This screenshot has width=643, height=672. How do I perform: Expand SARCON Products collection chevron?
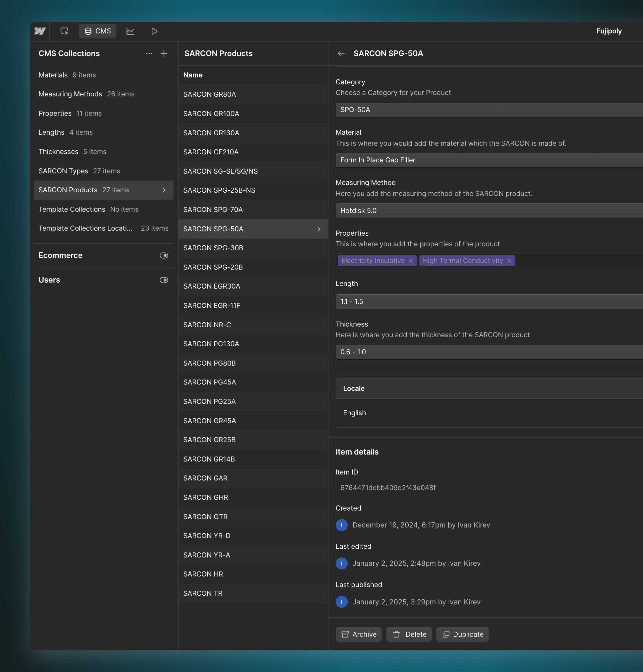click(x=164, y=190)
